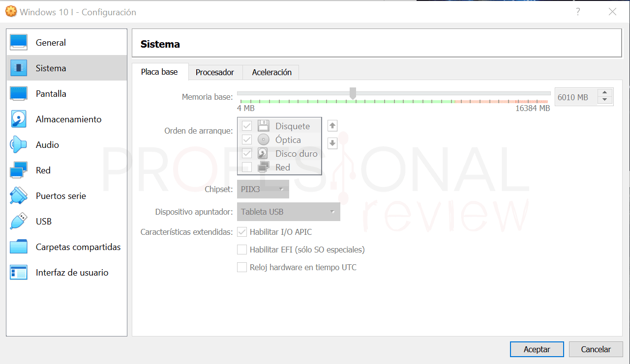Toggle Reloj hardware en tiempo UTC
Viewport: 630px width, 364px height.
pos(242,267)
